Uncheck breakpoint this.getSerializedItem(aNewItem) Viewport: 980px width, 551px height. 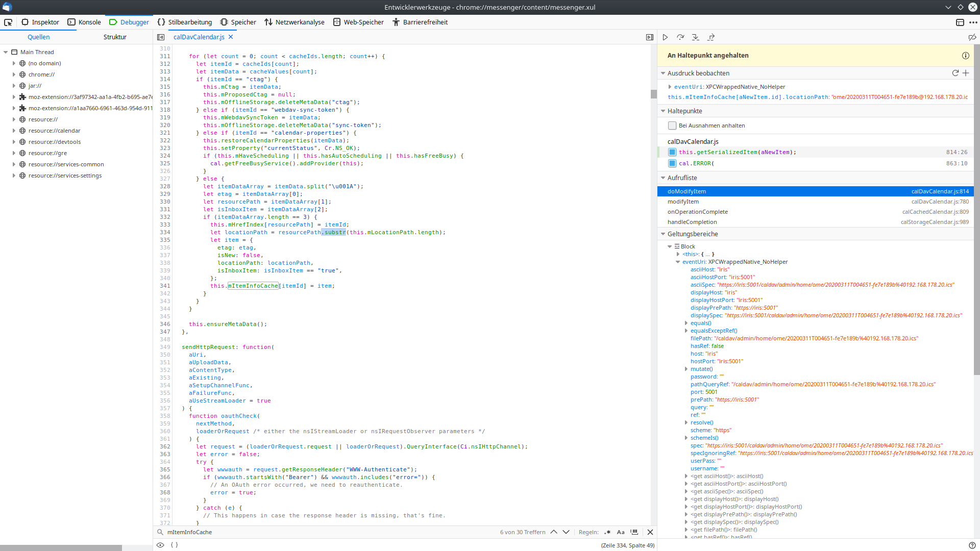[x=672, y=152]
